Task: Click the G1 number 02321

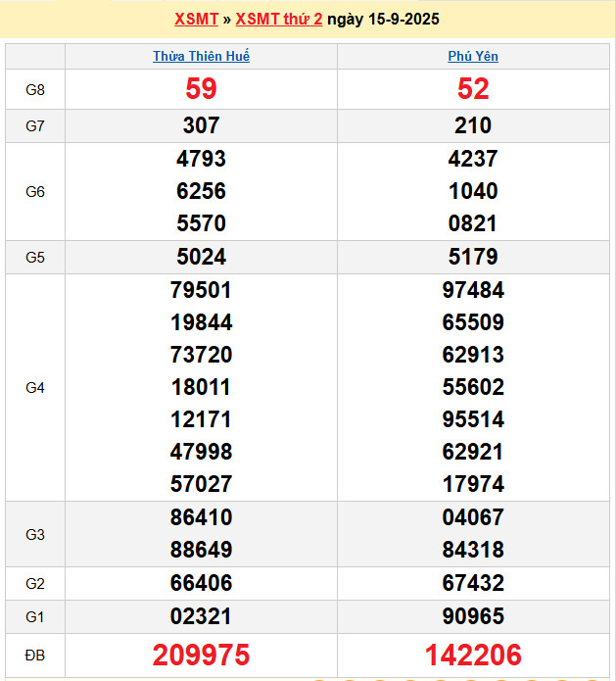Action: click(201, 616)
